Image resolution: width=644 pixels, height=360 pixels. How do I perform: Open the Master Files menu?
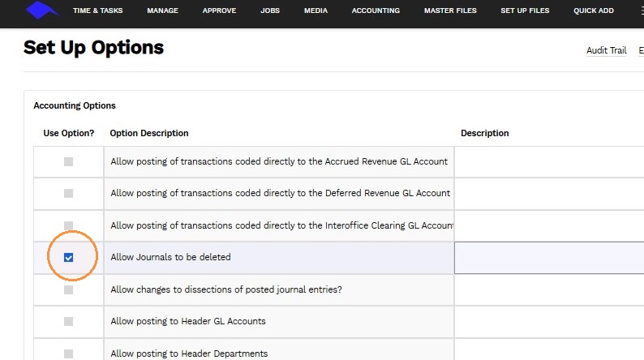point(450,11)
